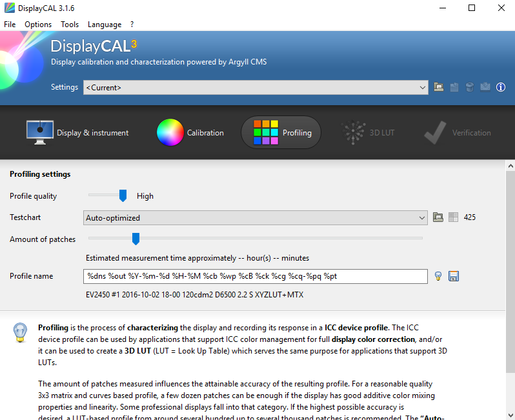Switch to Verification tab
This screenshot has width=515, height=420.
(458, 132)
